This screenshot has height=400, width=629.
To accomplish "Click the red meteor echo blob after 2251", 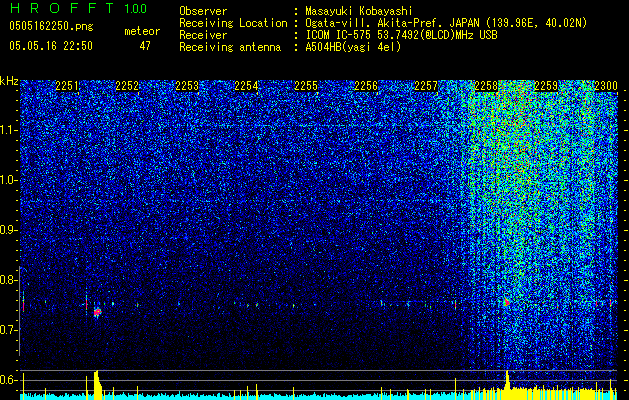I will (x=97, y=312).
